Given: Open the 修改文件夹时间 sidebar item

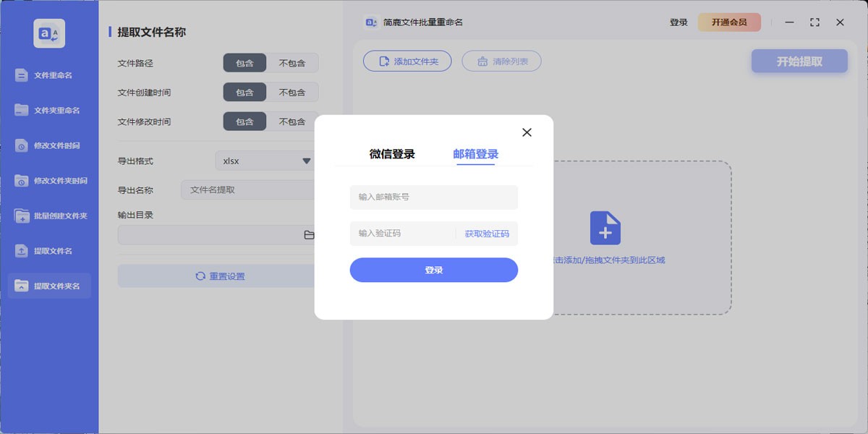Looking at the screenshot, I should point(49,181).
